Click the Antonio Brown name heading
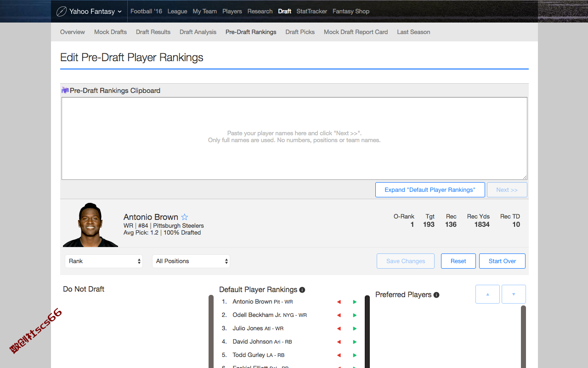 click(x=151, y=217)
